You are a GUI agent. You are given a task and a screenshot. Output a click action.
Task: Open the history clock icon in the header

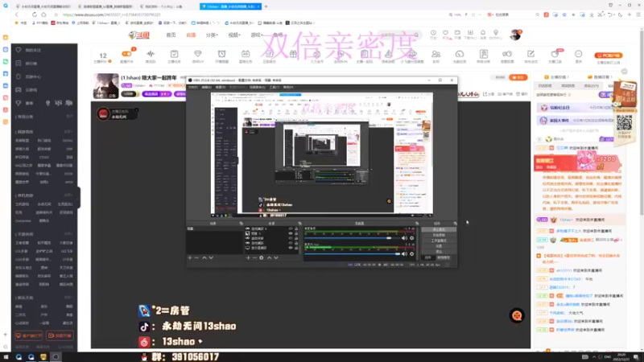(x=433, y=33)
